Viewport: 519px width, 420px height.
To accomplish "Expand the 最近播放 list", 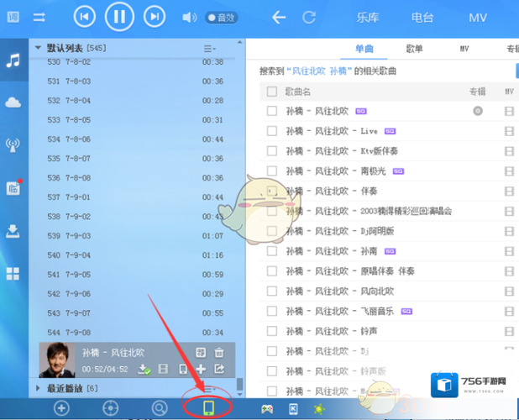I will [38, 388].
